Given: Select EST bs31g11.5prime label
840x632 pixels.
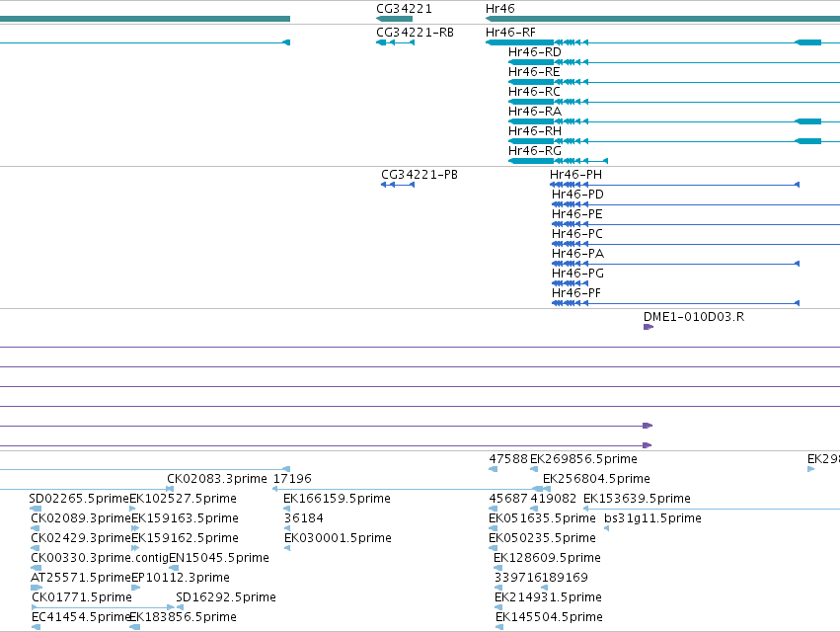Looking at the screenshot, I should 652,518.
